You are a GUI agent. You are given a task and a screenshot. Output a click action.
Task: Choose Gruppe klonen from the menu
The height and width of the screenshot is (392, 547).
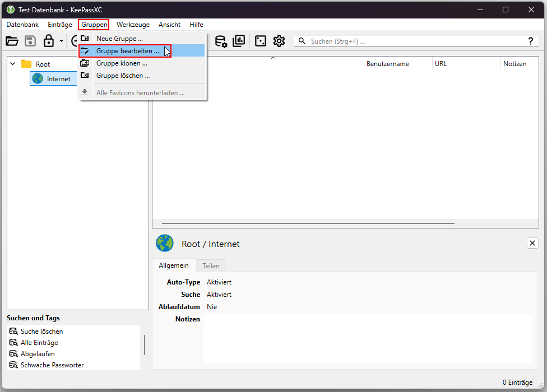coord(142,63)
